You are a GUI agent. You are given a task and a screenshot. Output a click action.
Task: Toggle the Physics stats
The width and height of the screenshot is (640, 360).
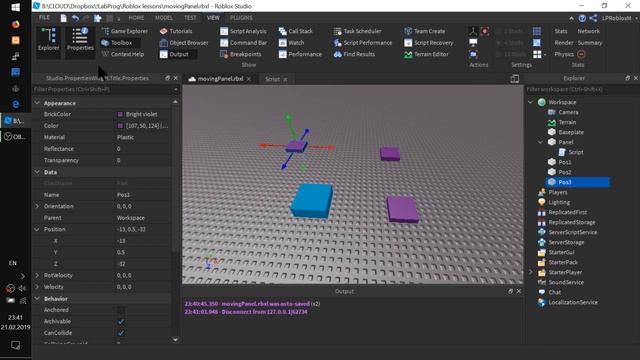click(x=564, y=54)
